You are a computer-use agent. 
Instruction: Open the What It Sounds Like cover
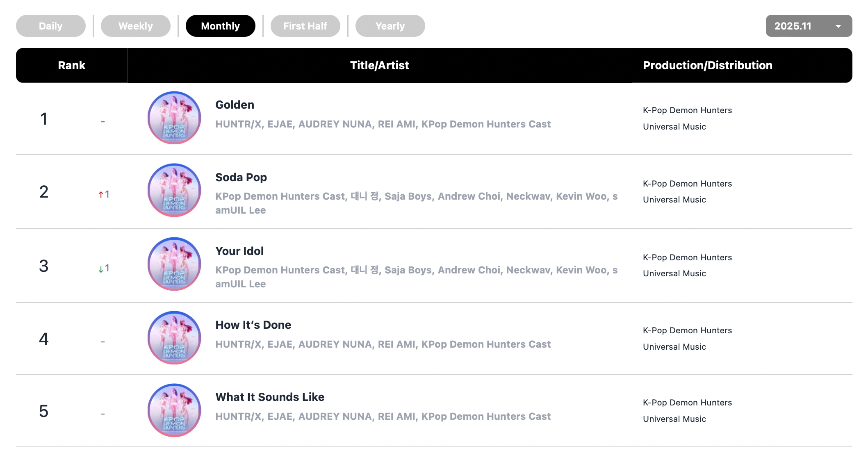coord(174,410)
